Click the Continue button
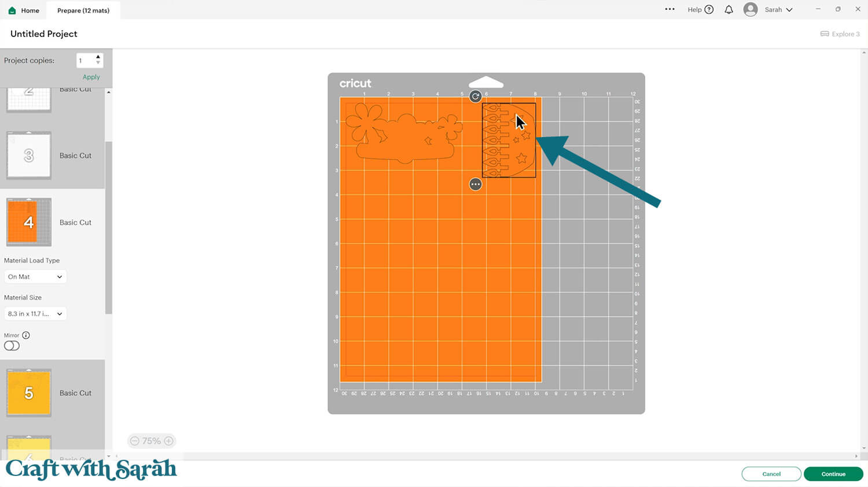The height and width of the screenshot is (487, 868). click(x=833, y=474)
